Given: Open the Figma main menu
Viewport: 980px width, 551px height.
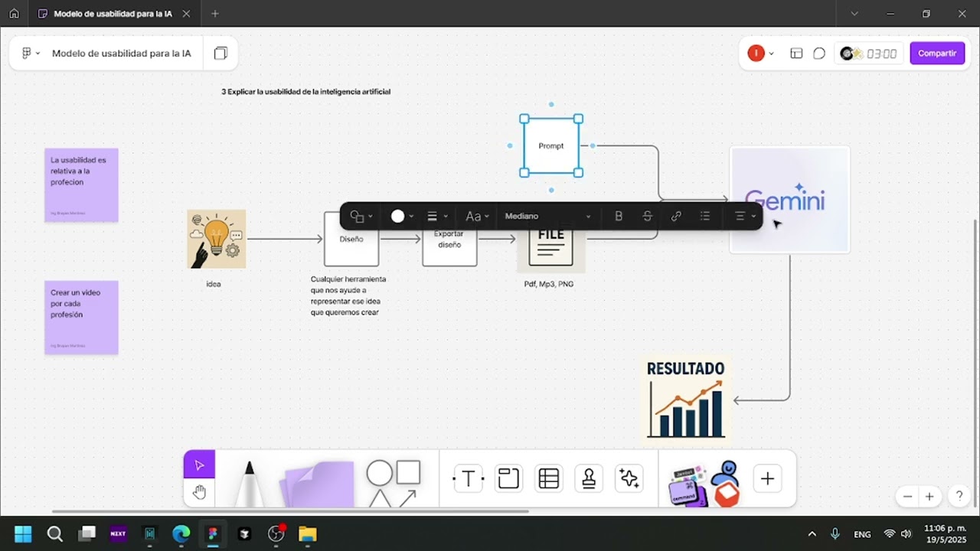Looking at the screenshot, I should [x=31, y=54].
